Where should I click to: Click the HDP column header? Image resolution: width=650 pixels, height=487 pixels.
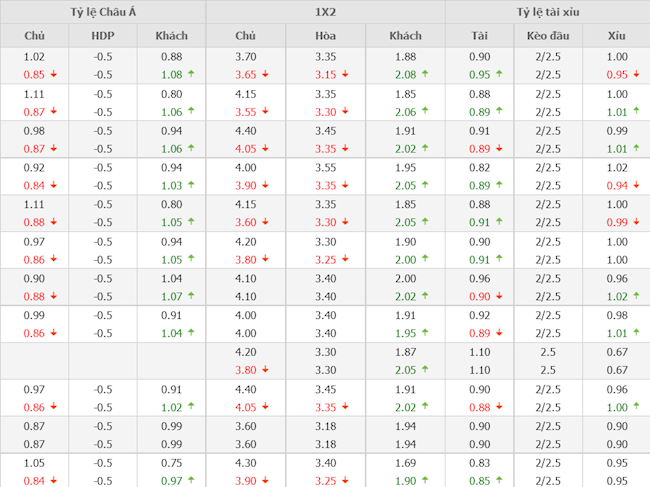tap(102, 36)
